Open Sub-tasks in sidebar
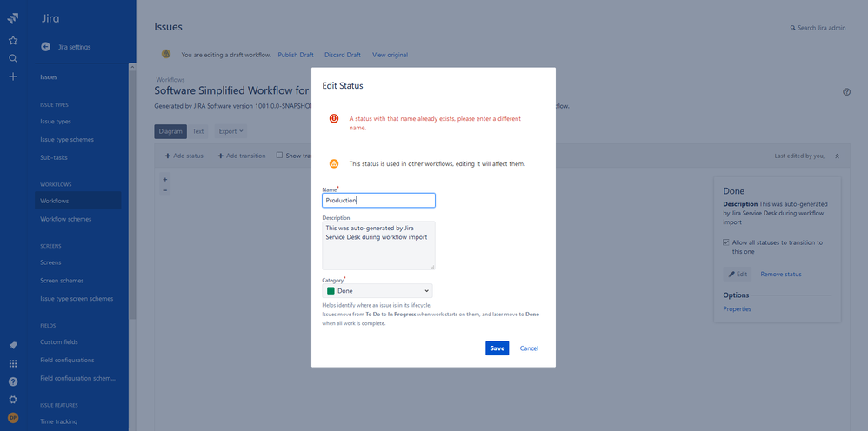868x431 pixels. pyautogui.click(x=54, y=157)
